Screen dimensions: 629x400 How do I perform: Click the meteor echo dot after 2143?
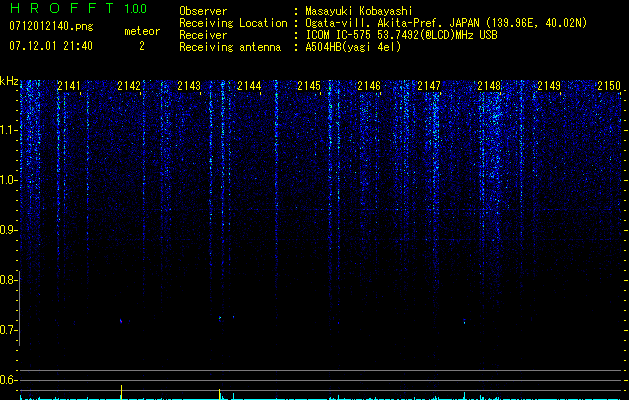(220, 319)
